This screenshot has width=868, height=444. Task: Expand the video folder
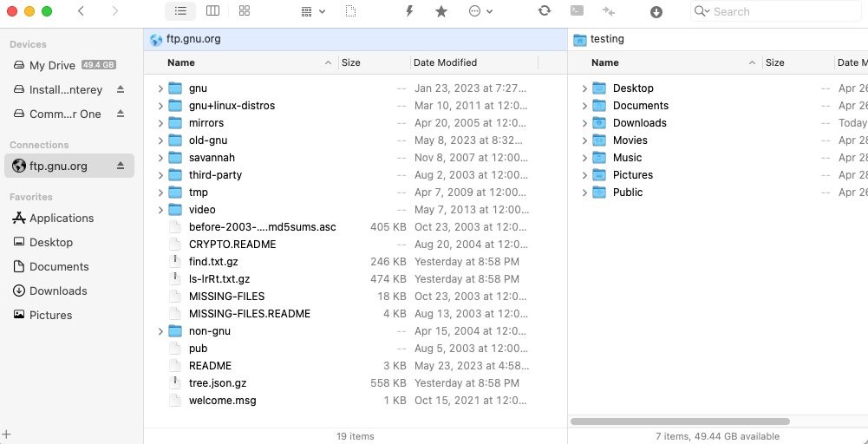pyautogui.click(x=160, y=210)
